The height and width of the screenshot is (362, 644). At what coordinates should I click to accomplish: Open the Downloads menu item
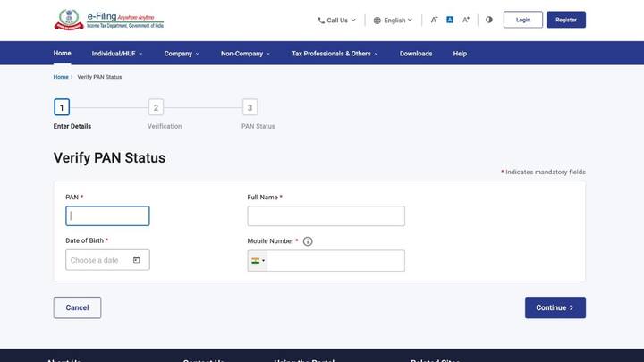coord(416,54)
